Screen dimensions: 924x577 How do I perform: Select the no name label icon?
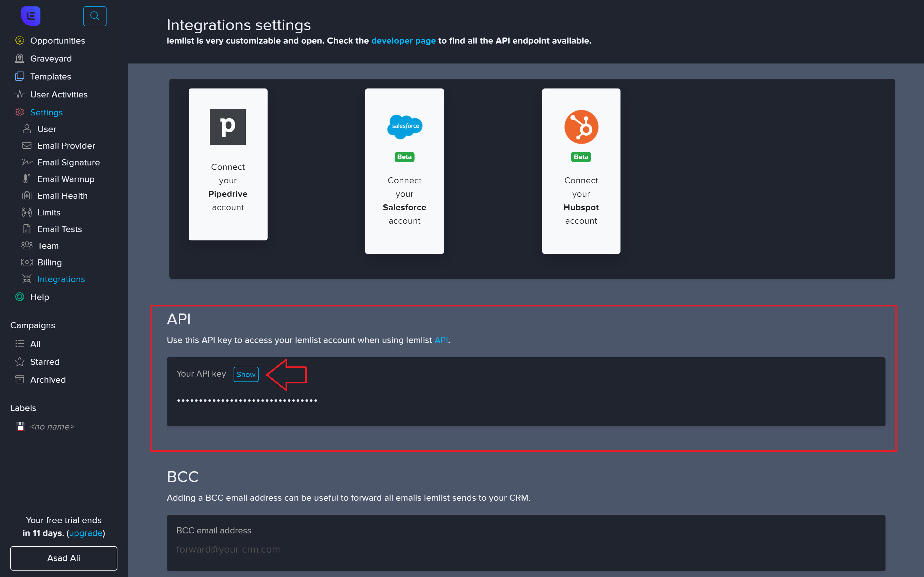coord(21,426)
